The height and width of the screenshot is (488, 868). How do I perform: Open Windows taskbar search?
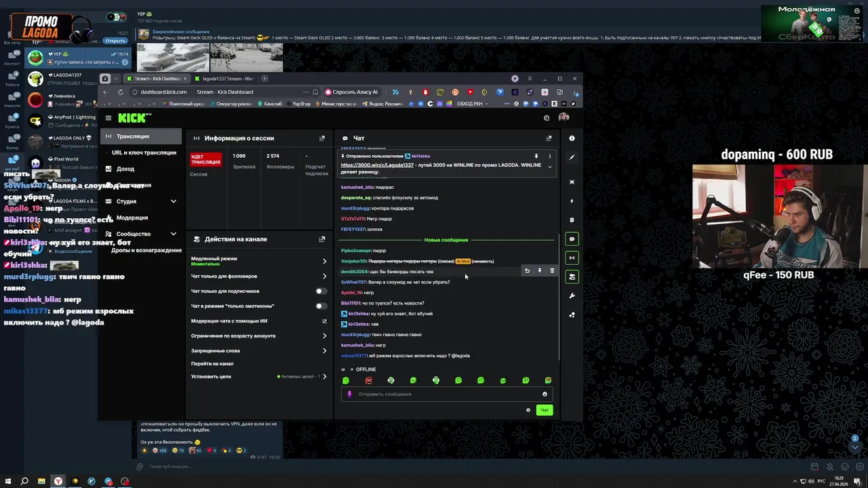pos(24,481)
